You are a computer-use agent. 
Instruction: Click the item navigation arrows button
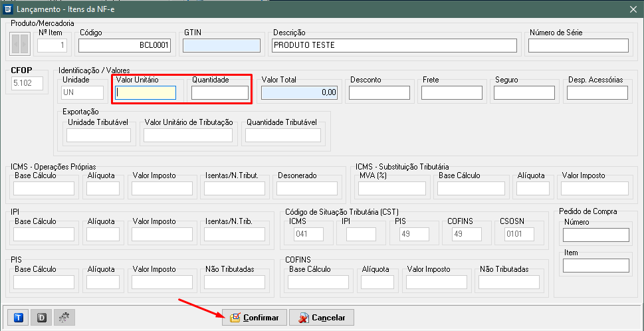click(21, 45)
